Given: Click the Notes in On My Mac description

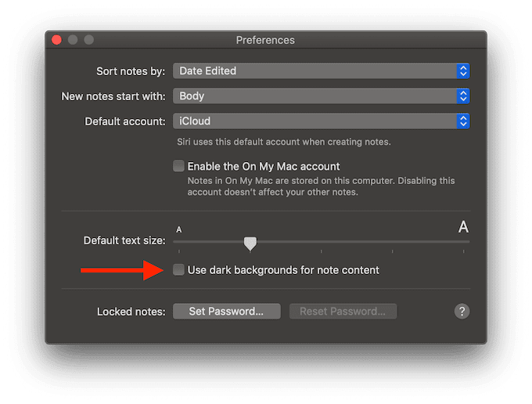Looking at the screenshot, I should click(x=321, y=186).
